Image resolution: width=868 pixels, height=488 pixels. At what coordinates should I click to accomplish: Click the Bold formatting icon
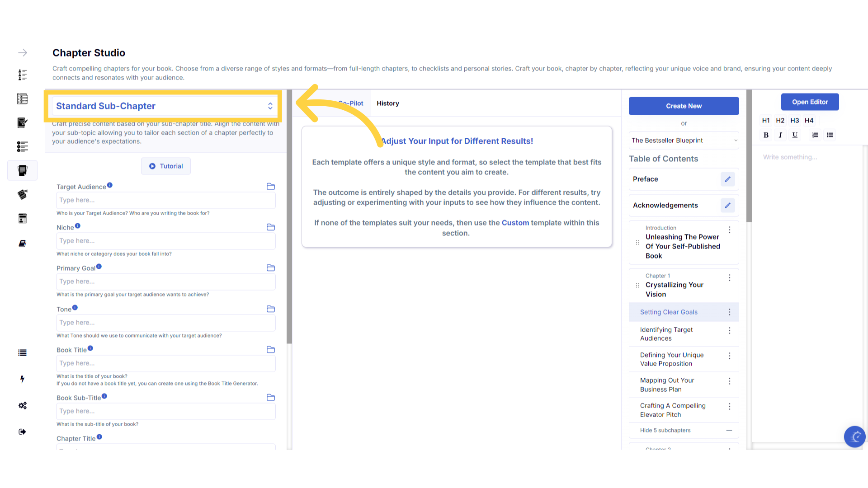(766, 135)
